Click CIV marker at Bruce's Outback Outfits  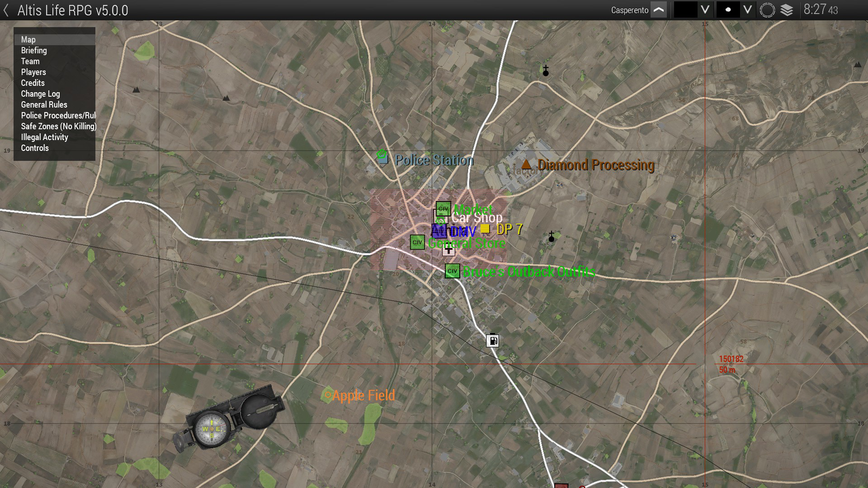tap(452, 271)
